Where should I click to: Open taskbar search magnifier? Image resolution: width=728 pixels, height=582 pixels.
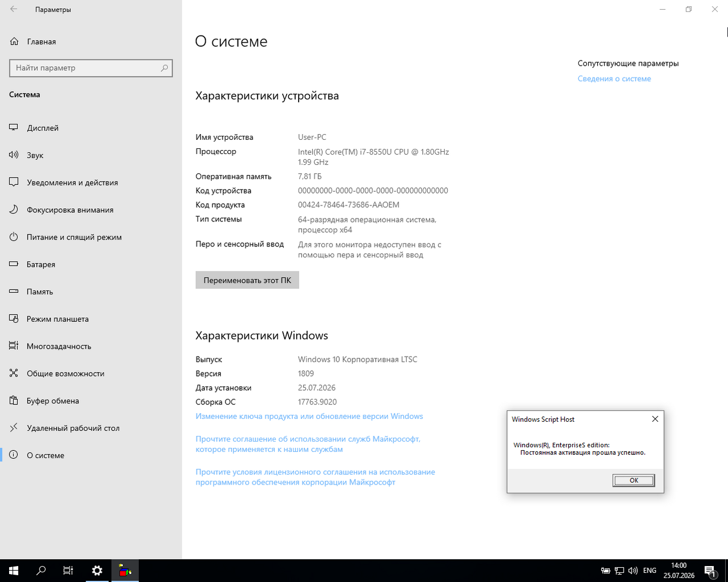pyautogui.click(x=41, y=571)
